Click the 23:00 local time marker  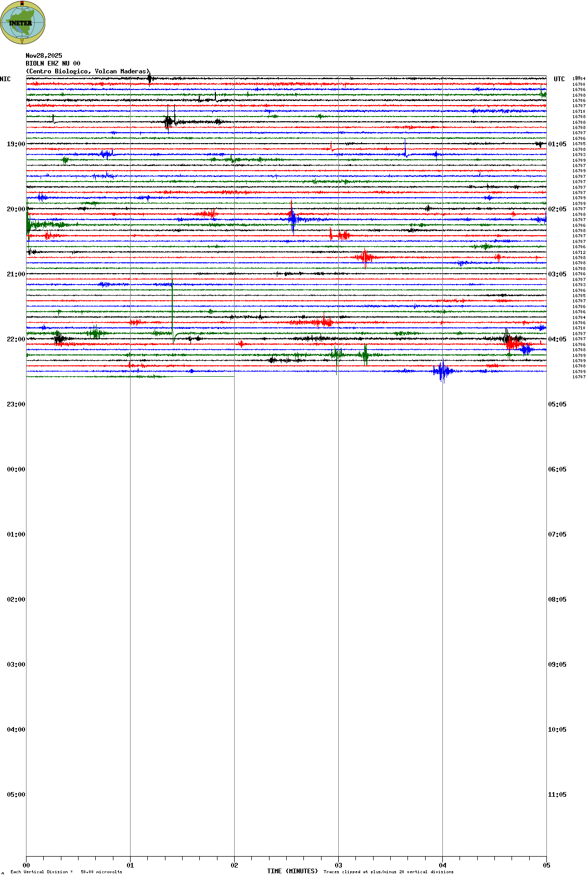tap(16, 404)
